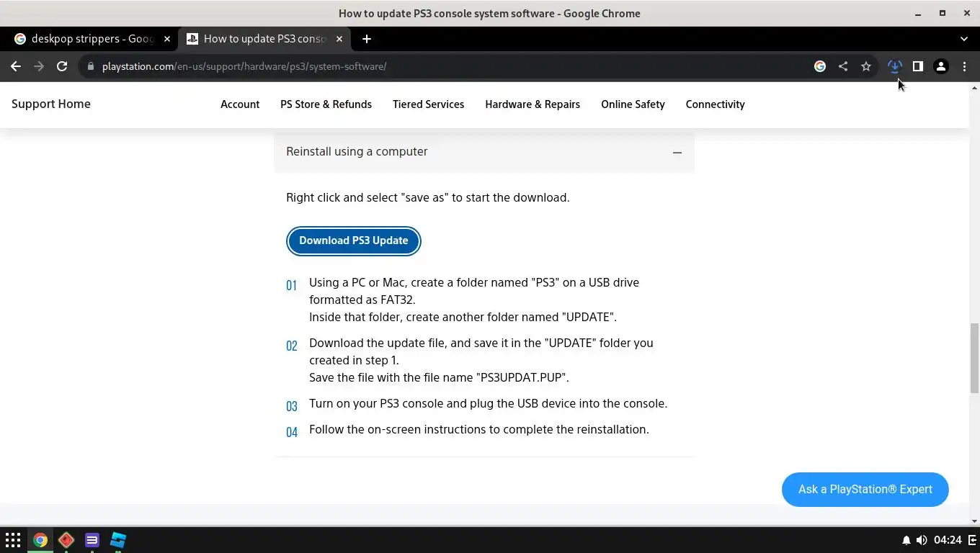Close the deskpop strippers tab
Image resolution: width=980 pixels, height=553 pixels.
167,39
